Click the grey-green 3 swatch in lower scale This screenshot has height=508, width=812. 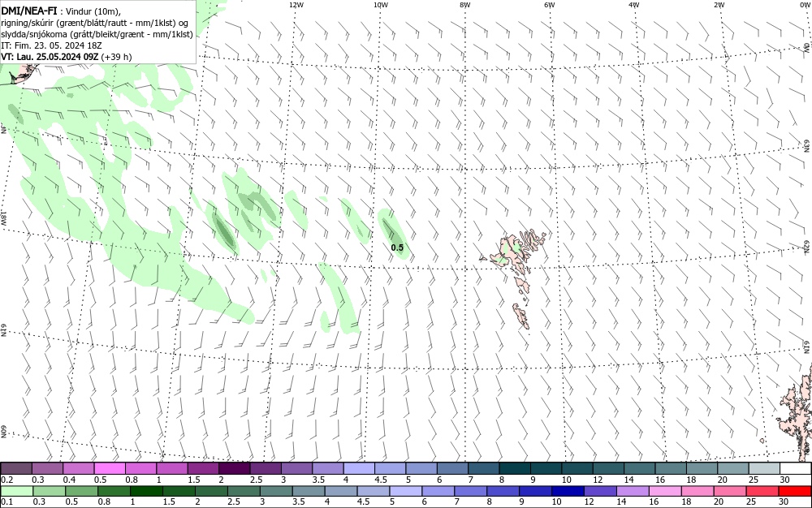[276, 491]
